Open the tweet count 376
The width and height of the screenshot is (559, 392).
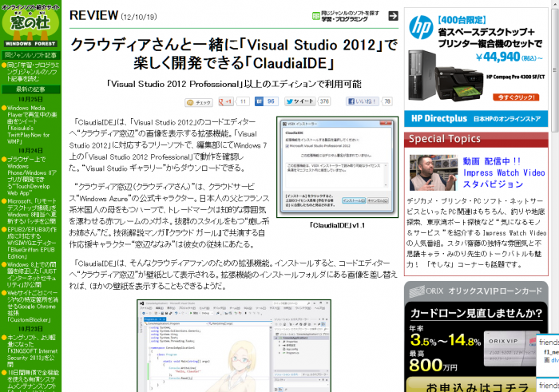pos(324,101)
